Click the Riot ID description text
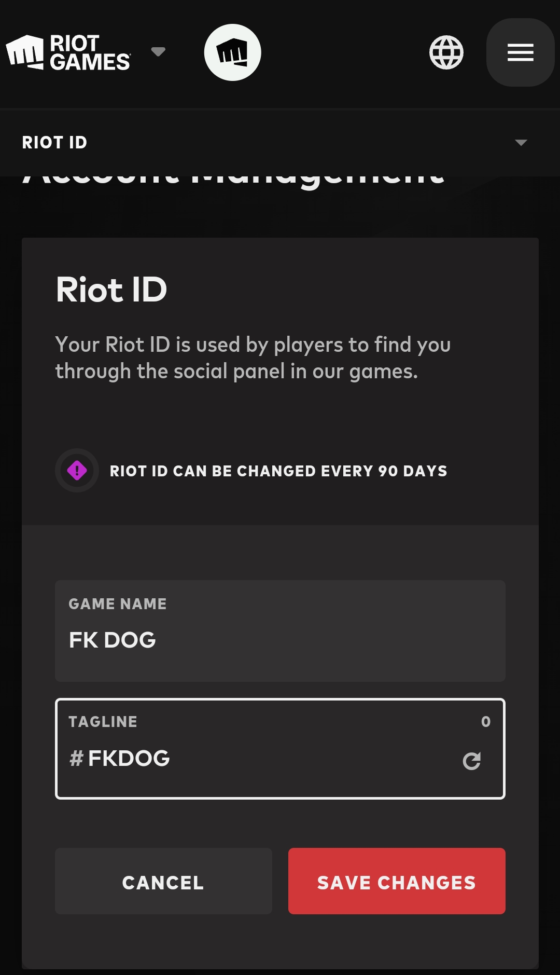560x975 pixels. (253, 358)
